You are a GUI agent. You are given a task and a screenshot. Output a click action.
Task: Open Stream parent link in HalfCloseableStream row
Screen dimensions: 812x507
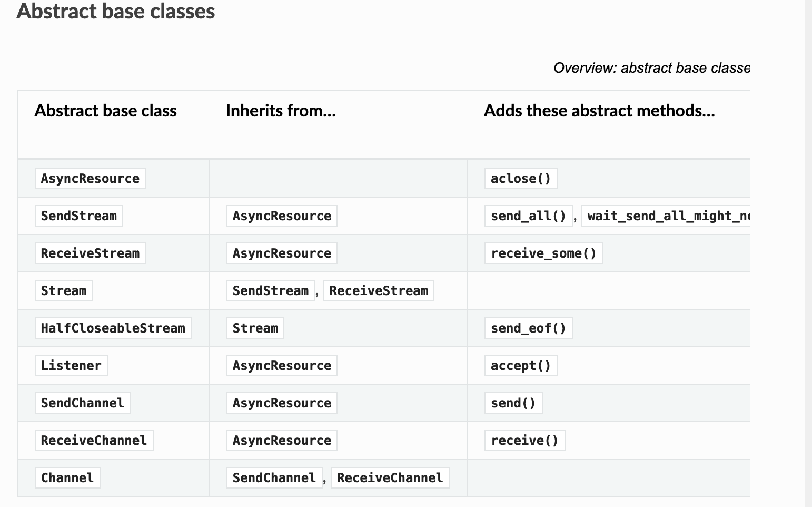point(255,328)
